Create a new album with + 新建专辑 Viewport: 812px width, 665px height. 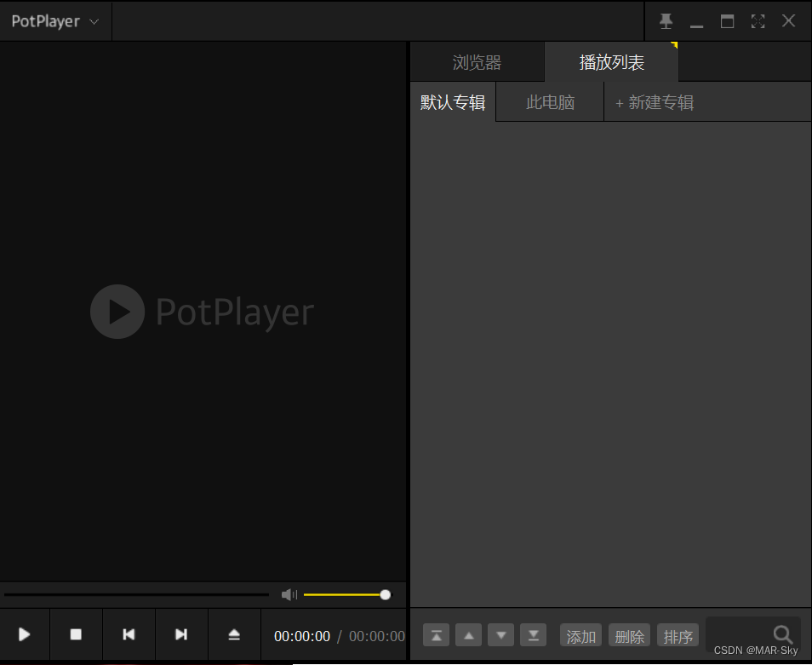pyautogui.click(x=655, y=102)
